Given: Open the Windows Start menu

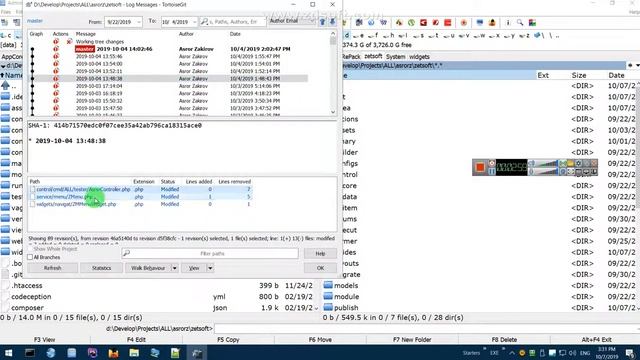Looking at the screenshot, I should [x=8, y=353].
